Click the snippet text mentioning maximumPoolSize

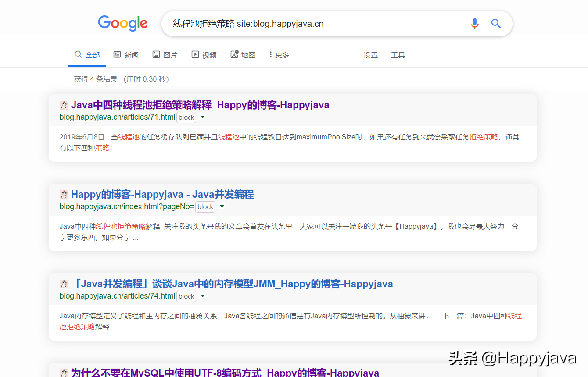(290, 142)
